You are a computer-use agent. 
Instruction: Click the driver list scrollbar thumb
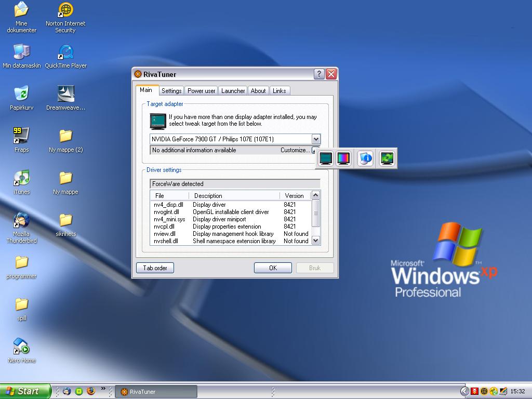[315, 214]
